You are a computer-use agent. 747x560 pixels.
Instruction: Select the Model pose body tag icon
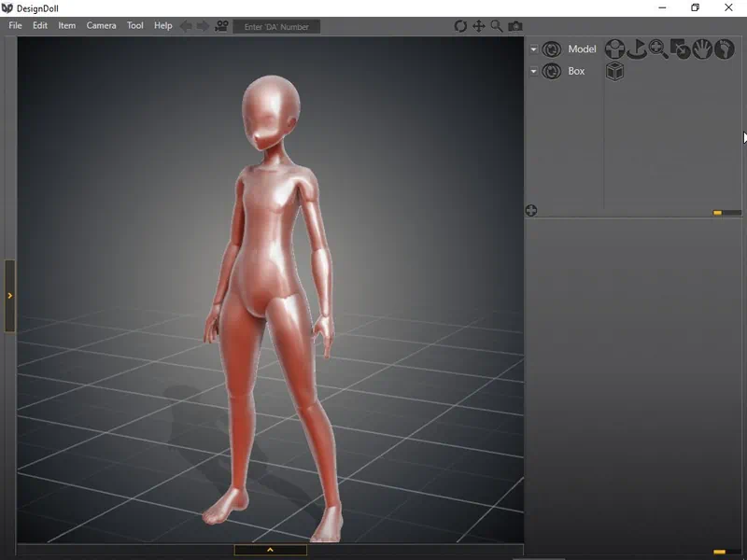pyautogui.click(x=615, y=49)
